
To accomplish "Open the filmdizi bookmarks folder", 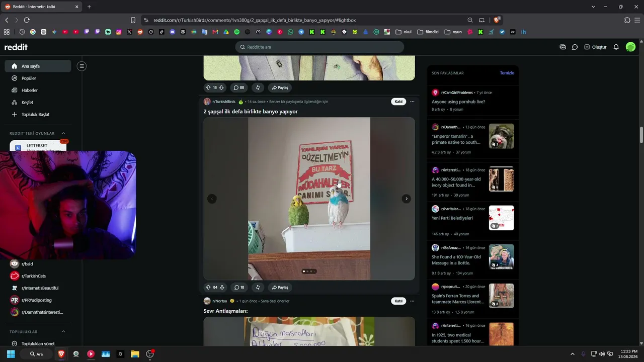I will pyautogui.click(x=428, y=32).
